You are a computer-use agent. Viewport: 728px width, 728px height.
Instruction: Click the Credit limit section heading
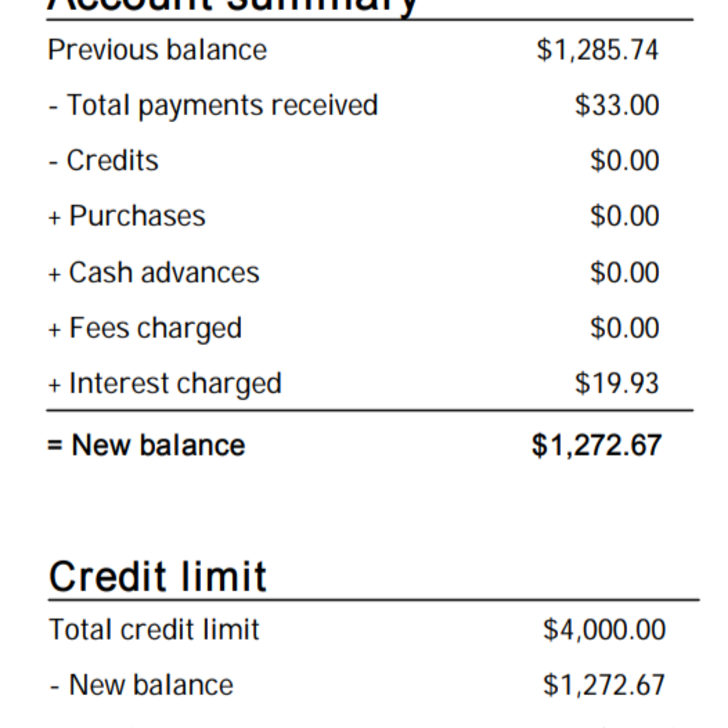158,577
